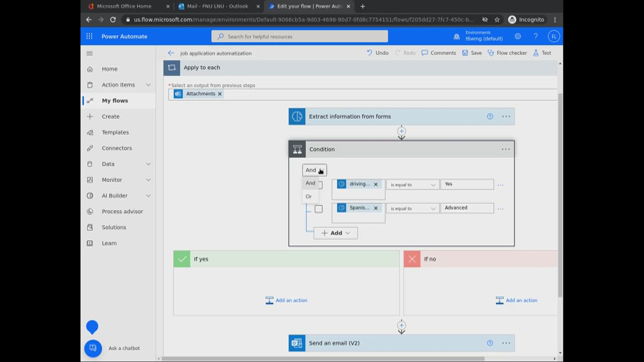Click the Save disk icon
644x362 pixels.
pyautogui.click(x=465, y=53)
